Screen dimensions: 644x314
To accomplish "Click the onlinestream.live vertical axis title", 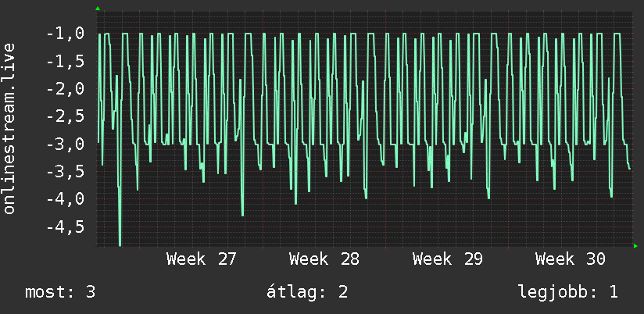I will tap(9, 128).
